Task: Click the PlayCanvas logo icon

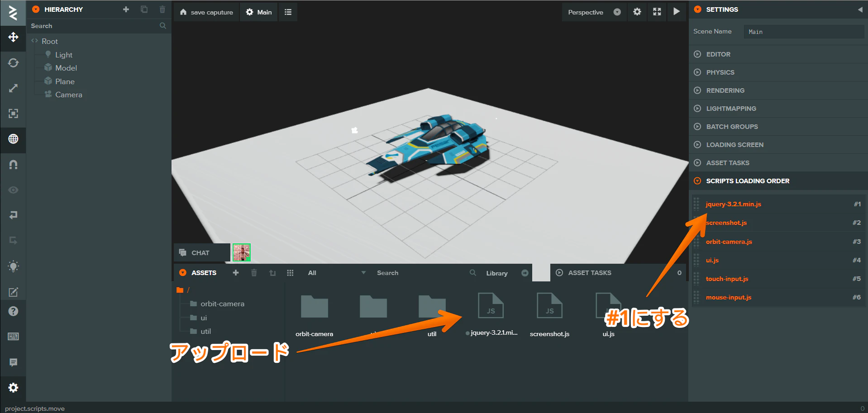Action: [13, 12]
